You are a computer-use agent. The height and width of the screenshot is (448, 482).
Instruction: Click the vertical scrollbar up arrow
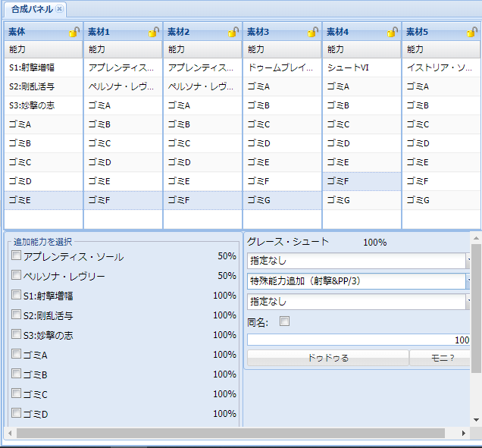pyautogui.click(x=476, y=238)
